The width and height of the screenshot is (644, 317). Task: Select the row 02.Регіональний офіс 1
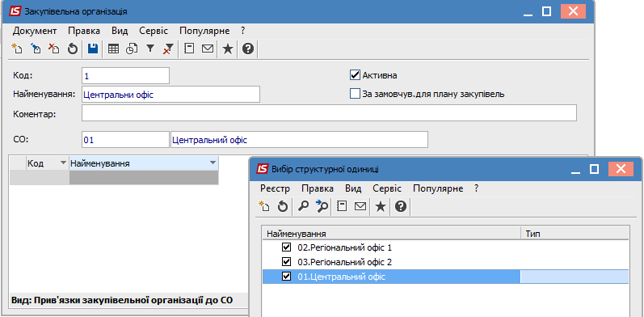445,248
